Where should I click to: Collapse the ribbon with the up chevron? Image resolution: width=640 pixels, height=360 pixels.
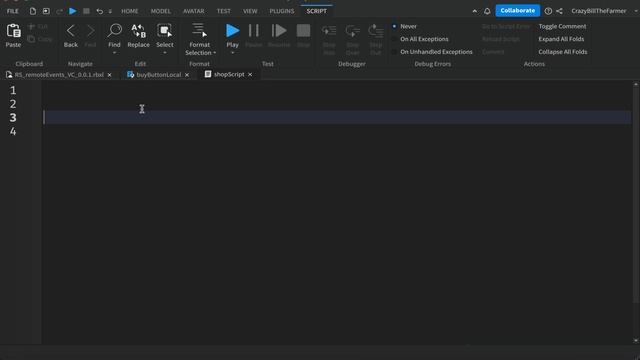pos(474,11)
